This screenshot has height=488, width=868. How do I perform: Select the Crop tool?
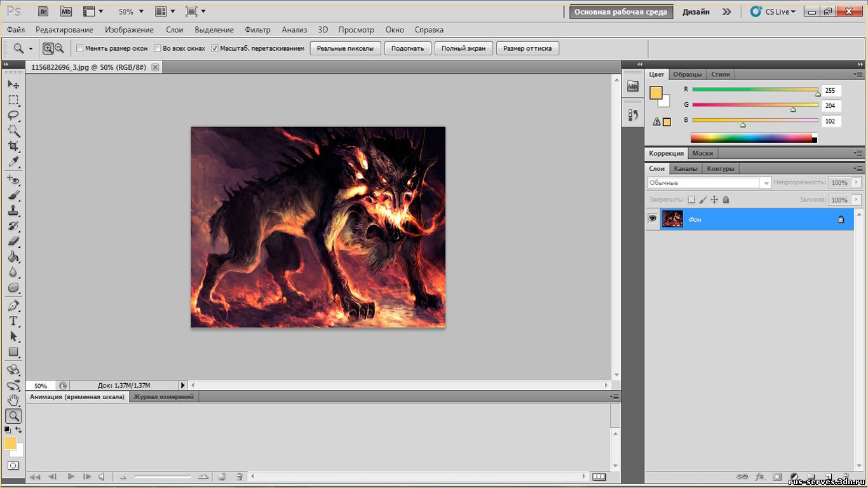tap(13, 146)
